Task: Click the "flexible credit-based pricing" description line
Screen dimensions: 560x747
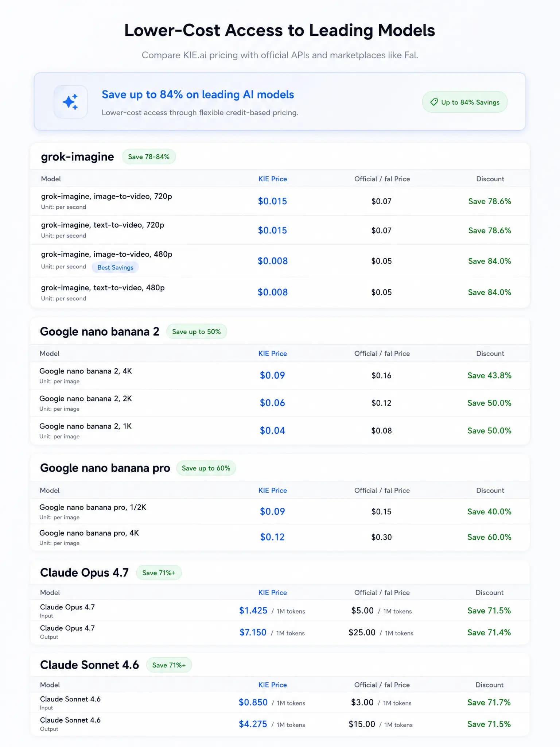Action: (200, 113)
